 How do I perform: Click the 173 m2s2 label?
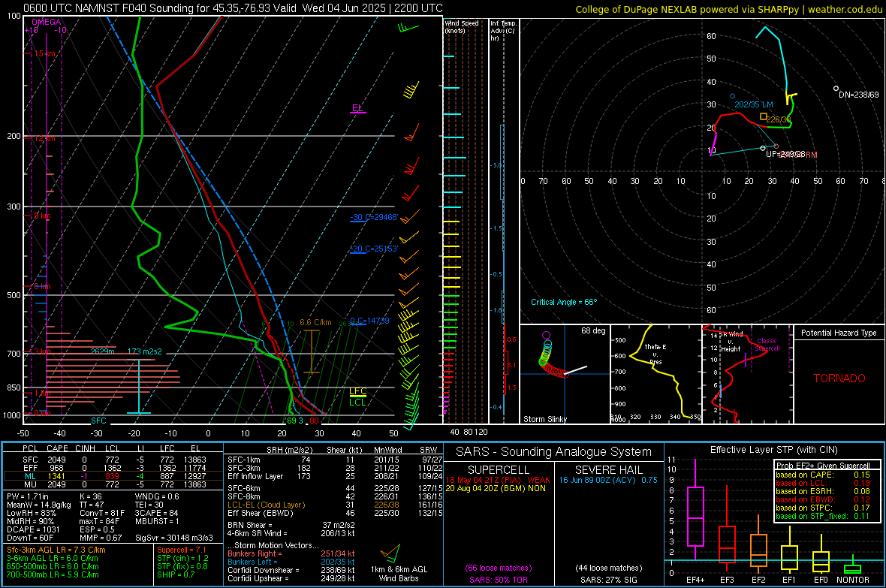pos(145,351)
